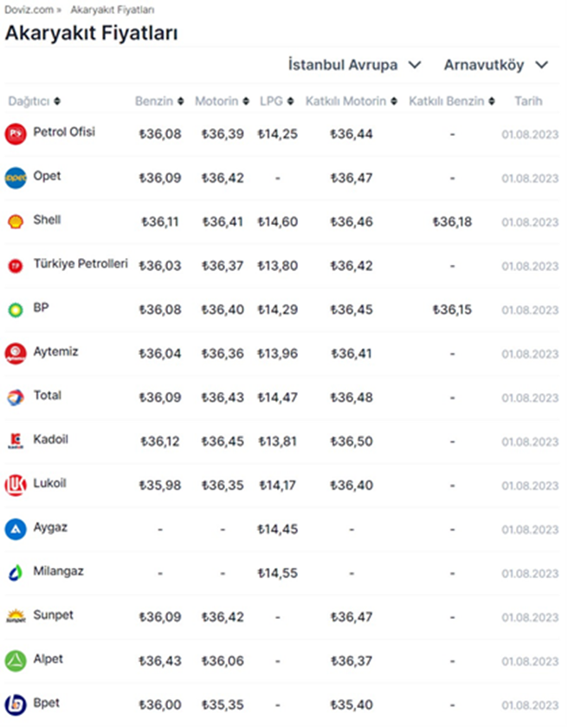Click the Petrol Ofisi logo icon
The image size is (568, 728).
pyautogui.click(x=16, y=133)
